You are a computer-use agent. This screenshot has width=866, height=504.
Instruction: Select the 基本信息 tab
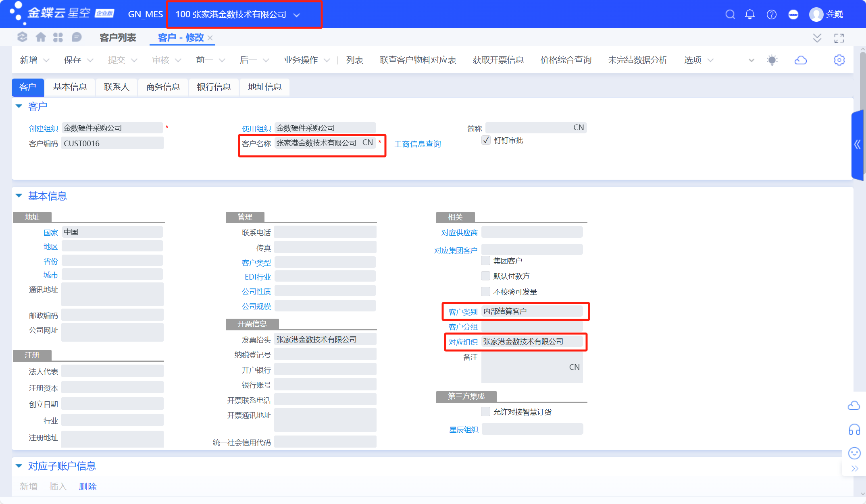(x=70, y=87)
